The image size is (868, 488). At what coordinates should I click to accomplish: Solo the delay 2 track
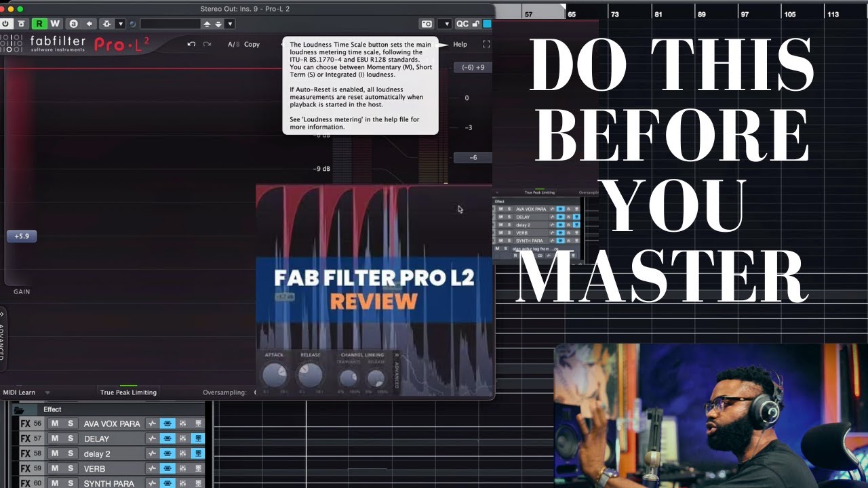click(x=70, y=453)
